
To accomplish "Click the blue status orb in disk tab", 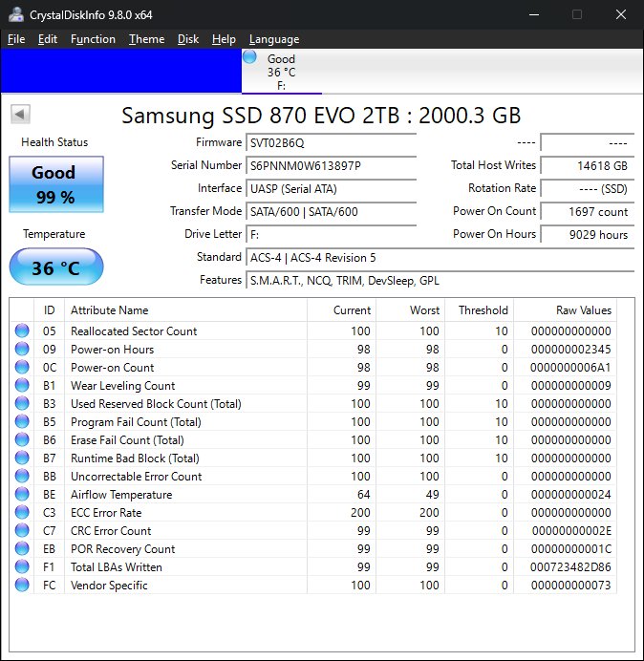I will point(249,57).
